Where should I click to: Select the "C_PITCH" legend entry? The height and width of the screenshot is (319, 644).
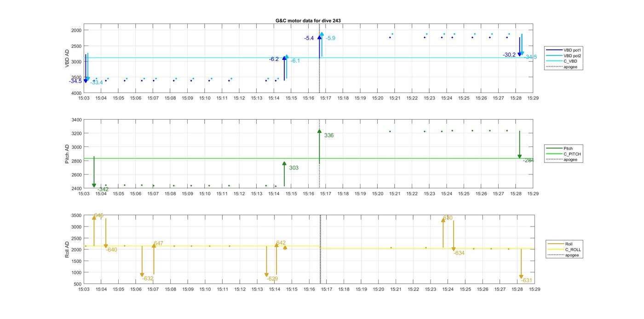pos(563,154)
